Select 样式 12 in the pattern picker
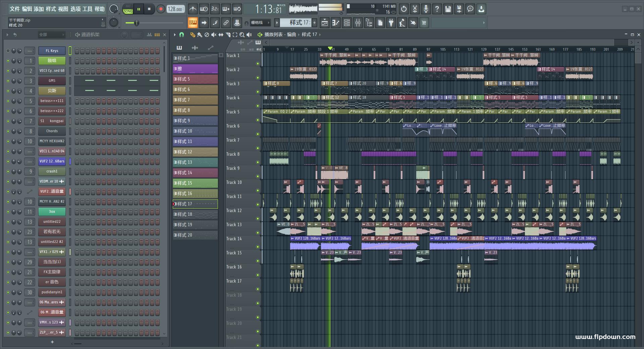This screenshot has height=349, width=644. pos(195,152)
